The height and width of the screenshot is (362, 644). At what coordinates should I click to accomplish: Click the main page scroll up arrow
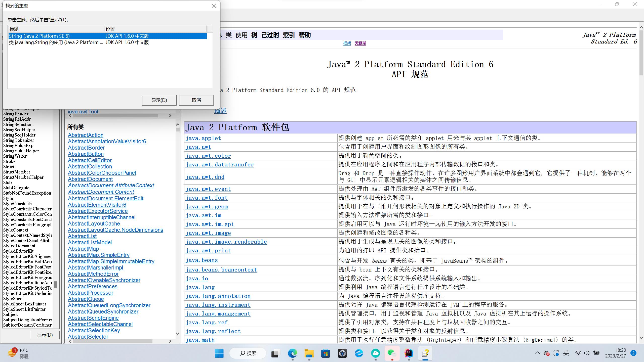click(641, 27)
